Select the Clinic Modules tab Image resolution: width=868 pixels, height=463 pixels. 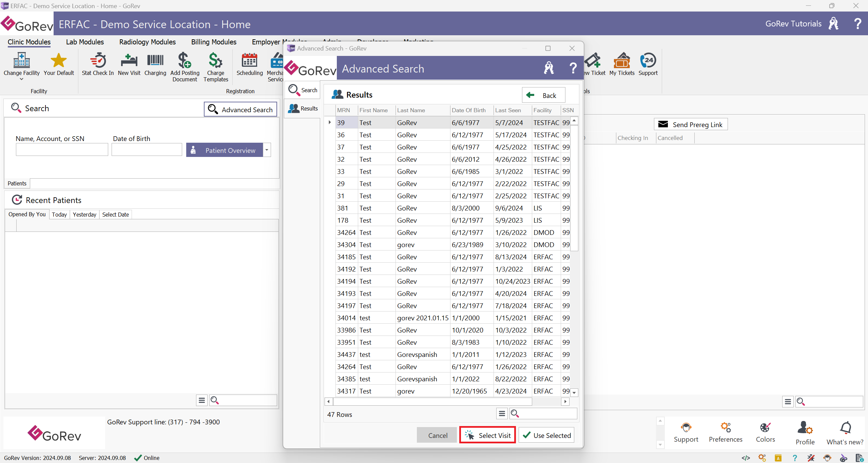[x=29, y=42]
